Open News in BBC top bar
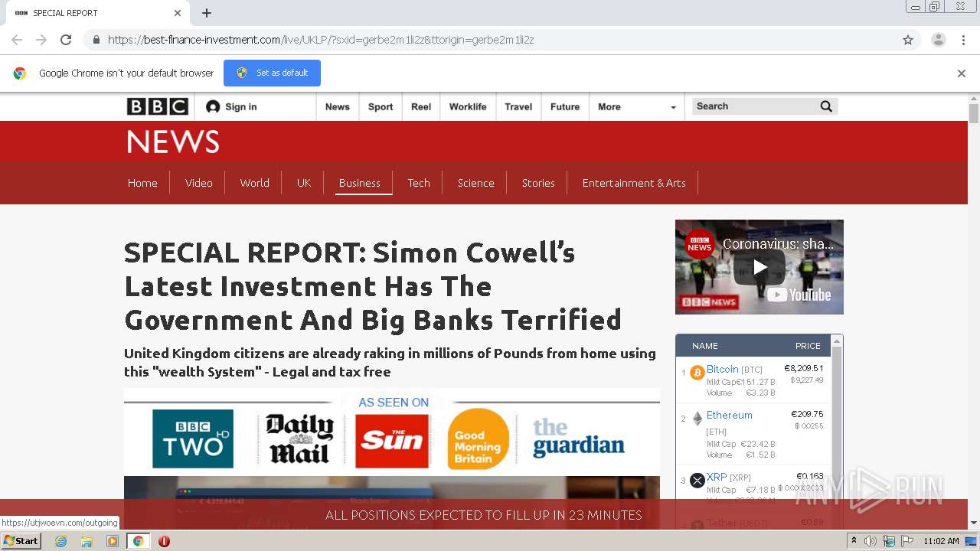Screen dimensions: 980x551 point(337,107)
